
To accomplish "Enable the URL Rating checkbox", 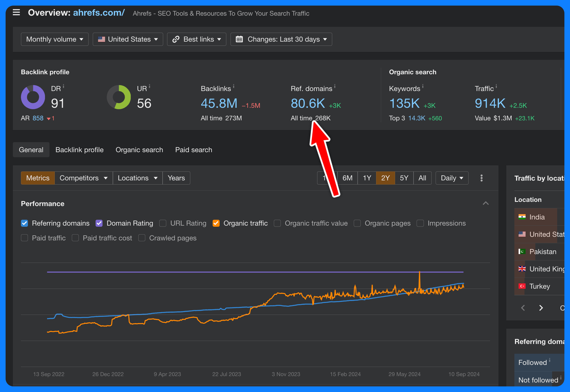I will (x=163, y=223).
